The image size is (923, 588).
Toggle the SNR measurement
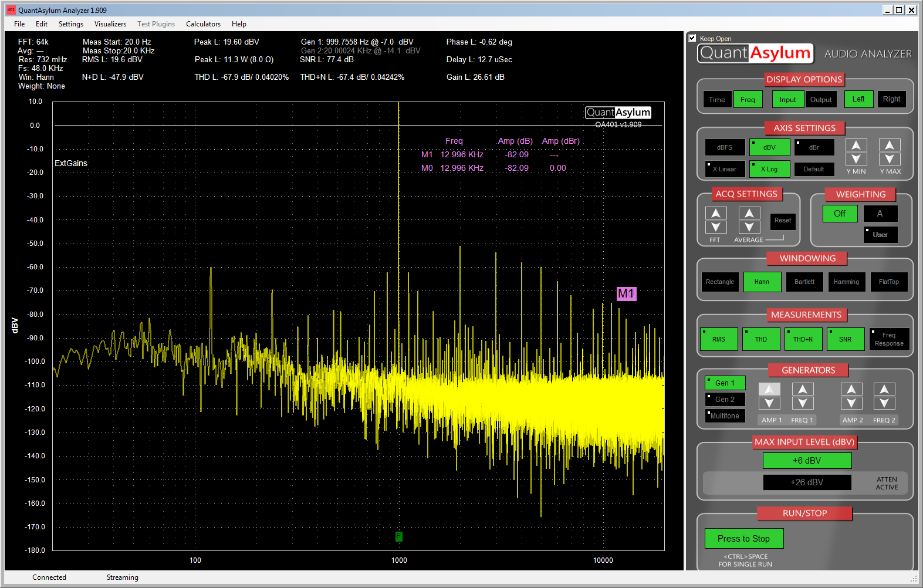846,339
